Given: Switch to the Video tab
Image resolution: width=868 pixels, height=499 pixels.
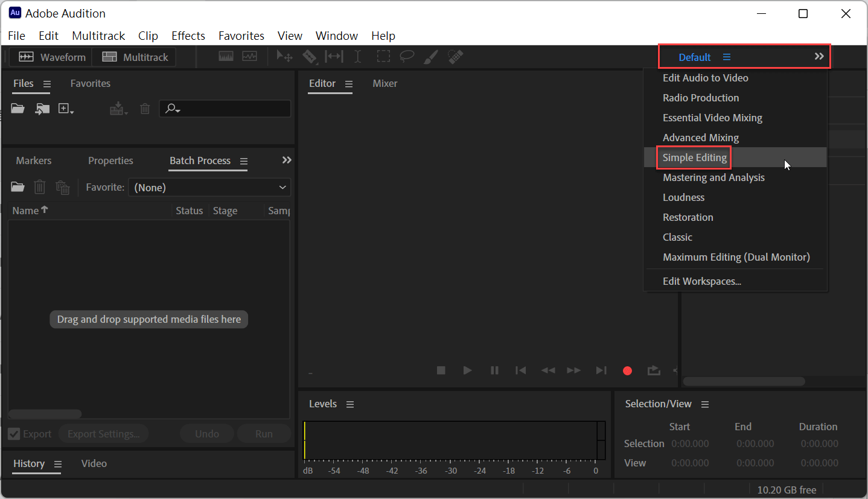Looking at the screenshot, I should (94, 463).
